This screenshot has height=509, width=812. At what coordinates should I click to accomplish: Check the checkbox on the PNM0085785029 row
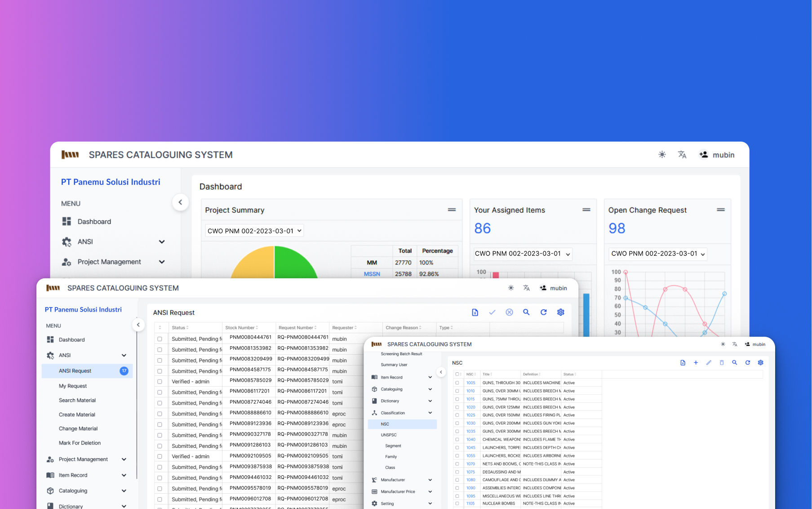coord(160,381)
